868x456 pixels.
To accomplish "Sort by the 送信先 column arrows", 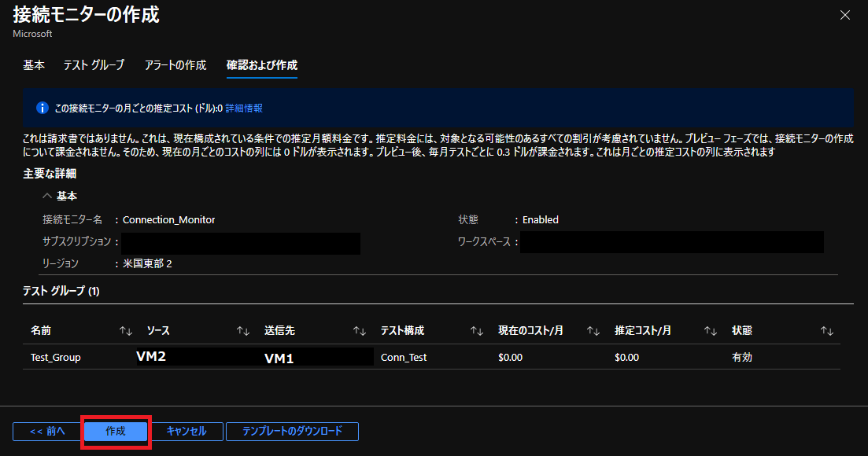I will [x=360, y=330].
